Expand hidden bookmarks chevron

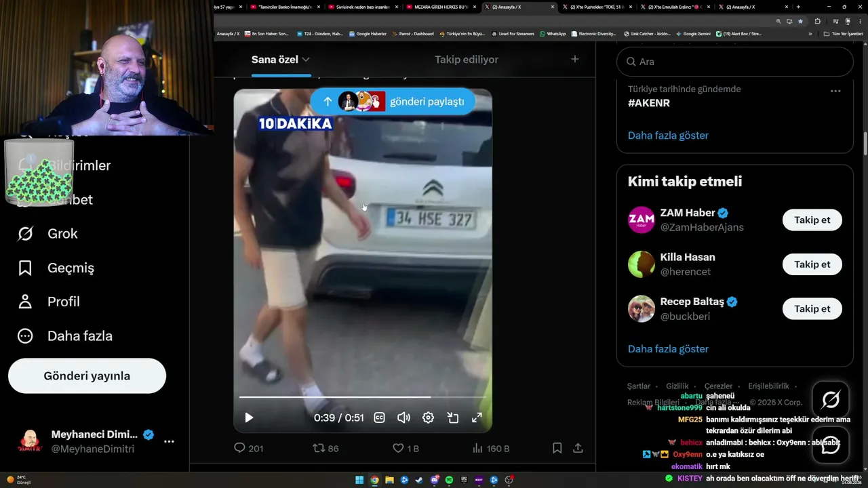click(810, 33)
